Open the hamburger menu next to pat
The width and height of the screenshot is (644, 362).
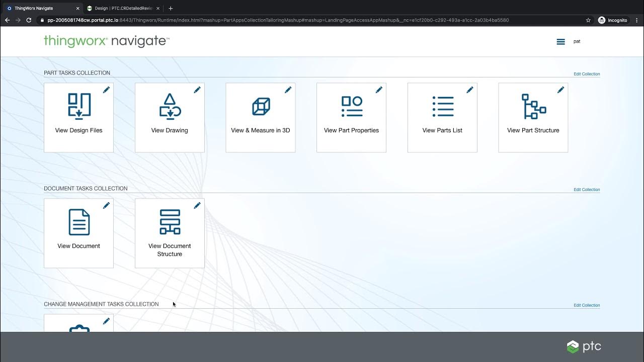[561, 42]
